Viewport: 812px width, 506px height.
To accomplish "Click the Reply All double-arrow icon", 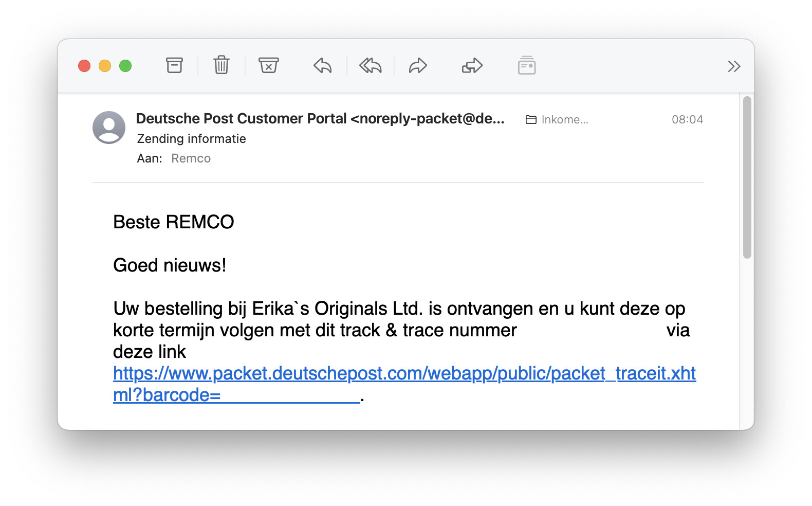I will [x=370, y=66].
